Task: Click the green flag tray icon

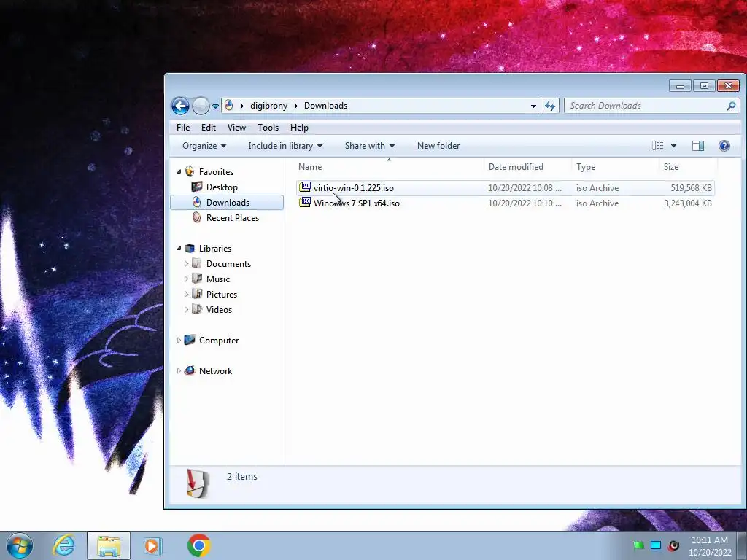Action: (638, 545)
